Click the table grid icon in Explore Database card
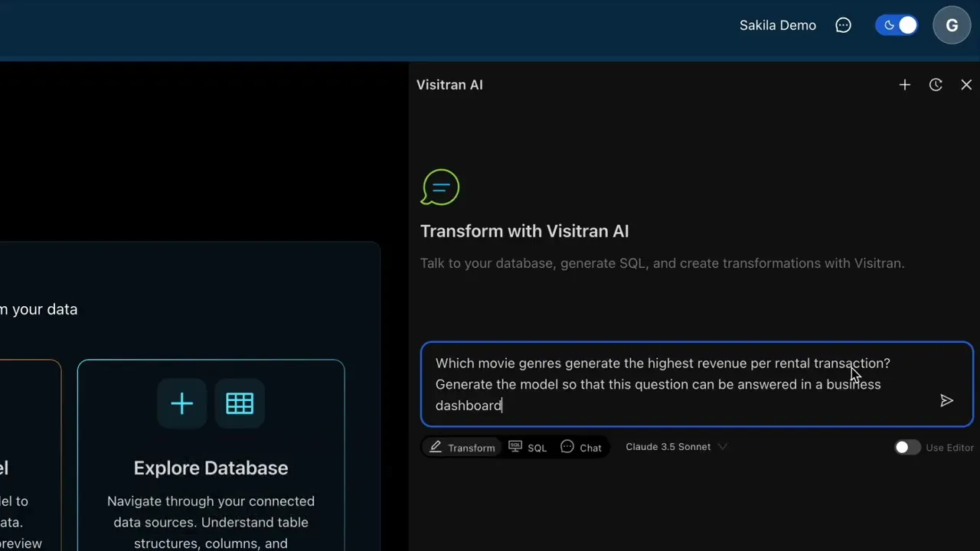The image size is (980, 551). point(240,403)
